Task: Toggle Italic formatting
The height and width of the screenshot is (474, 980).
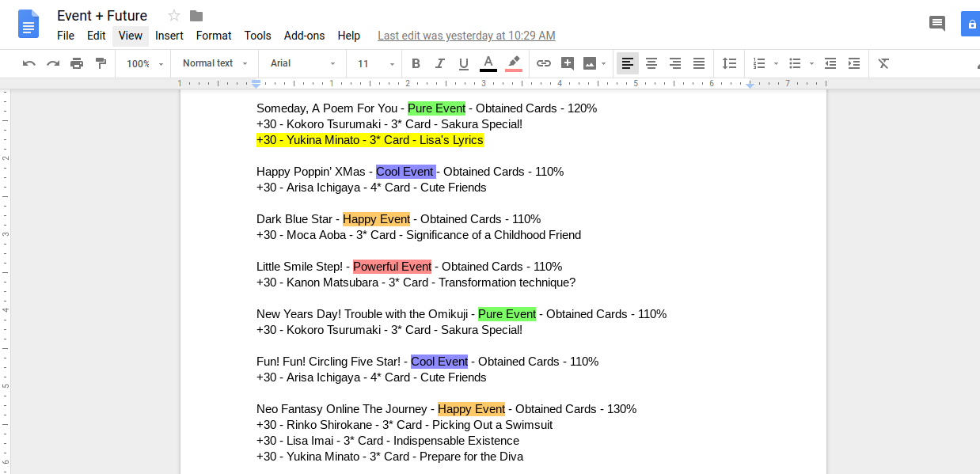Action: [x=440, y=63]
